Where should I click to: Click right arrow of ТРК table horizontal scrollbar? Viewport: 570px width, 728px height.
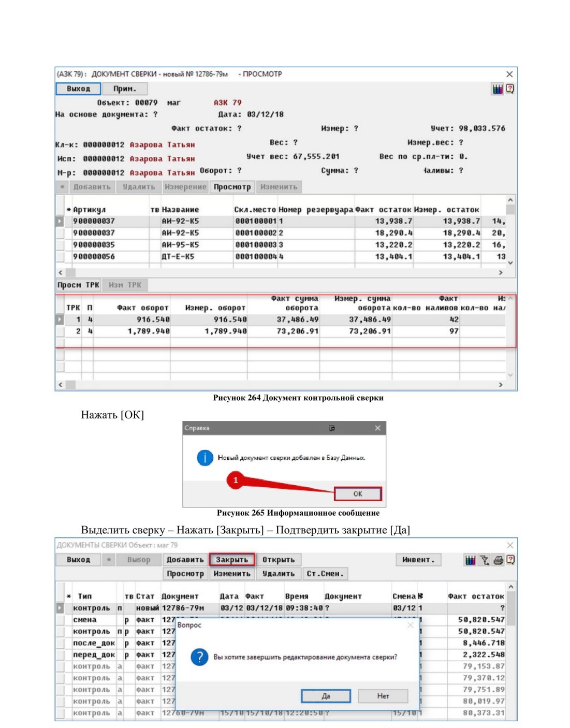click(x=501, y=385)
